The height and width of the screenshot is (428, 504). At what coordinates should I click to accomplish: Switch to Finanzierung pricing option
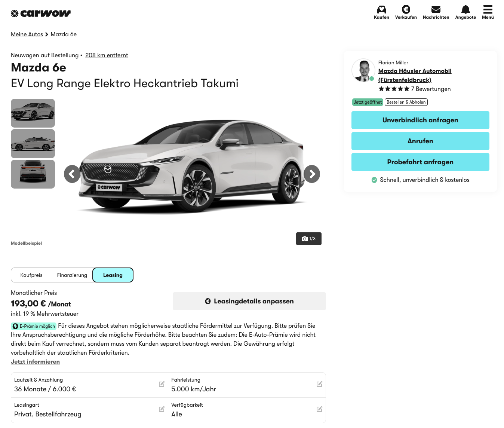(x=72, y=275)
